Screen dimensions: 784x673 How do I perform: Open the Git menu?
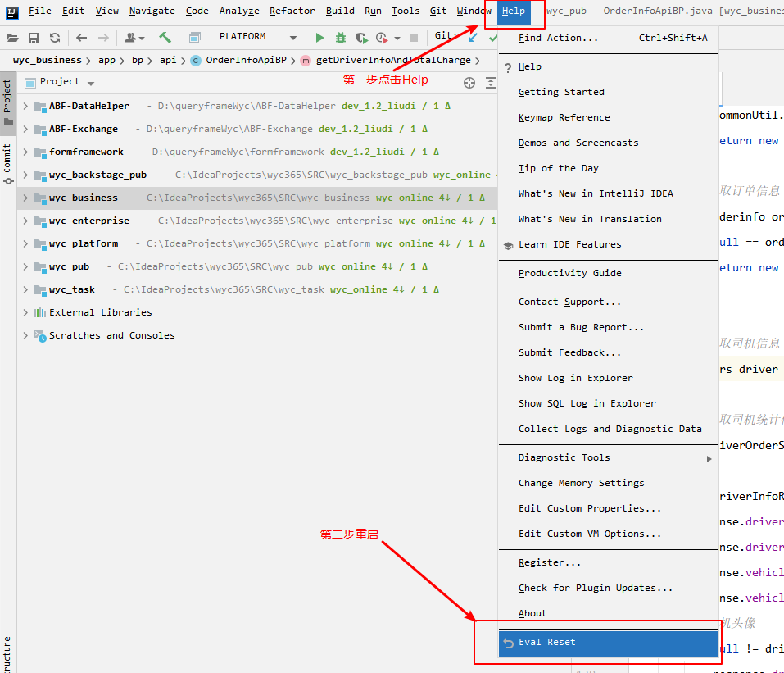point(438,11)
